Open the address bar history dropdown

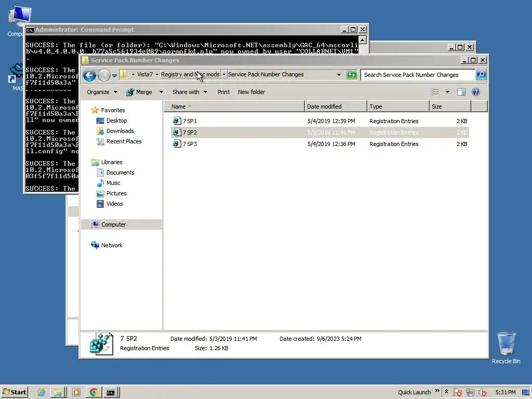[339, 75]
